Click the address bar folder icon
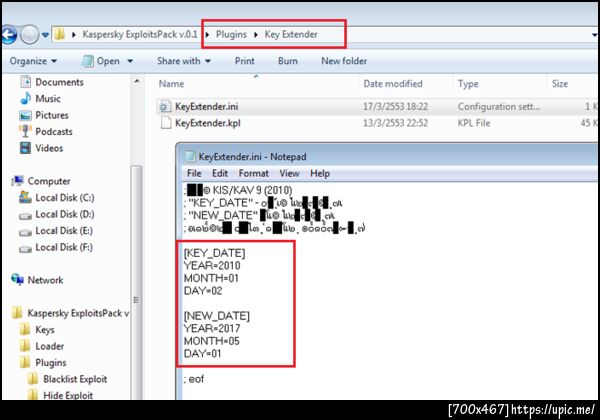The height and width of the screenshot is (420, 600). 59,34
